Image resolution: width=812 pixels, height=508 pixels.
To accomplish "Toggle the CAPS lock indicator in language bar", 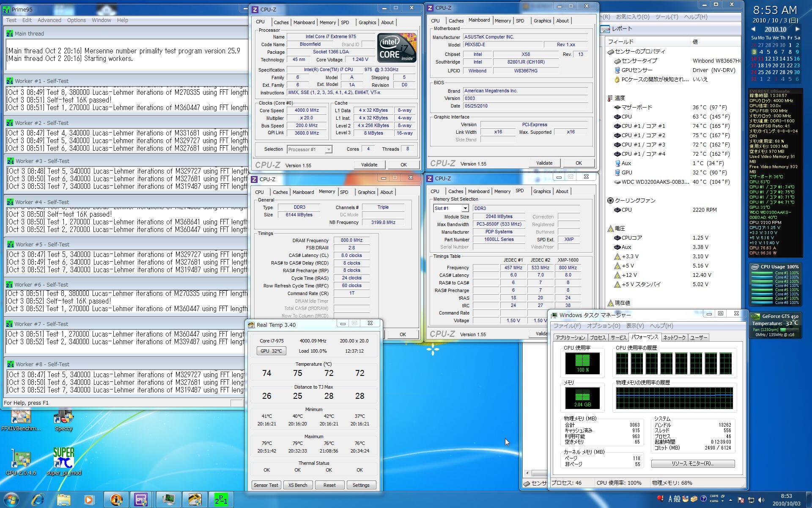I will point(714,496).
